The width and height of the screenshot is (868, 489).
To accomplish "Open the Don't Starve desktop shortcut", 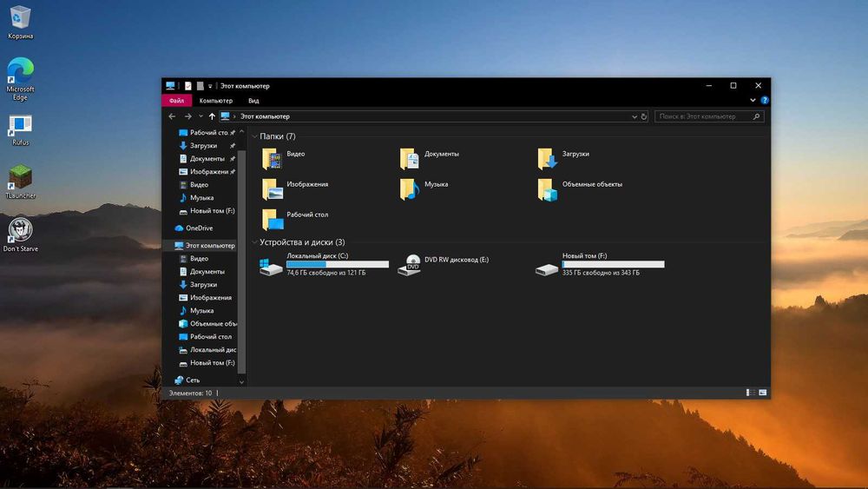I will tap(20, 235).
